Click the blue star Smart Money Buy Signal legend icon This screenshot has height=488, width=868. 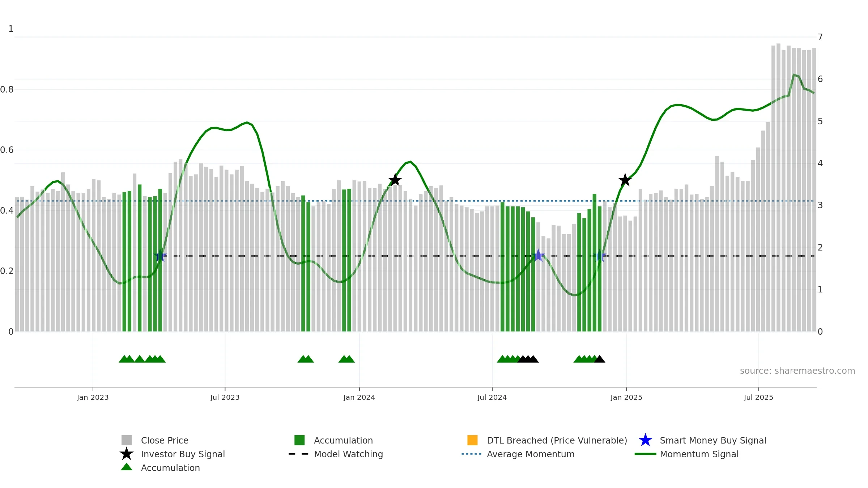coord(645,440)
